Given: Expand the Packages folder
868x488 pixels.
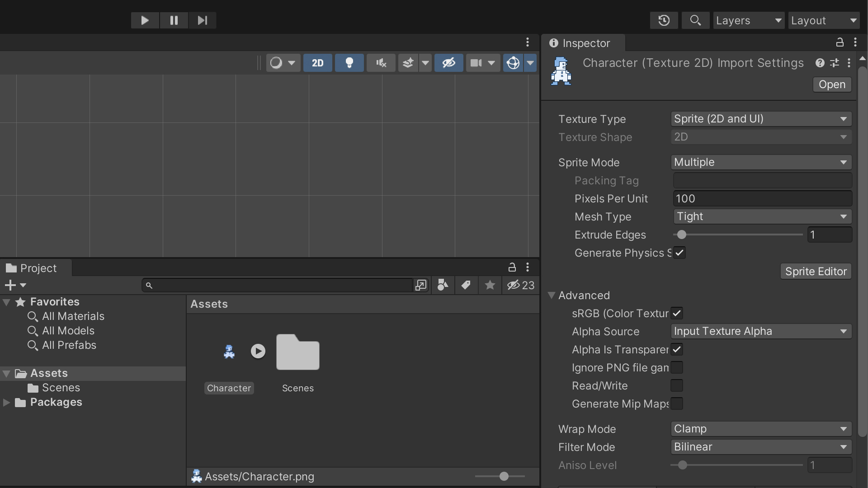Looking at the screenshot, I should coord(6,402).
